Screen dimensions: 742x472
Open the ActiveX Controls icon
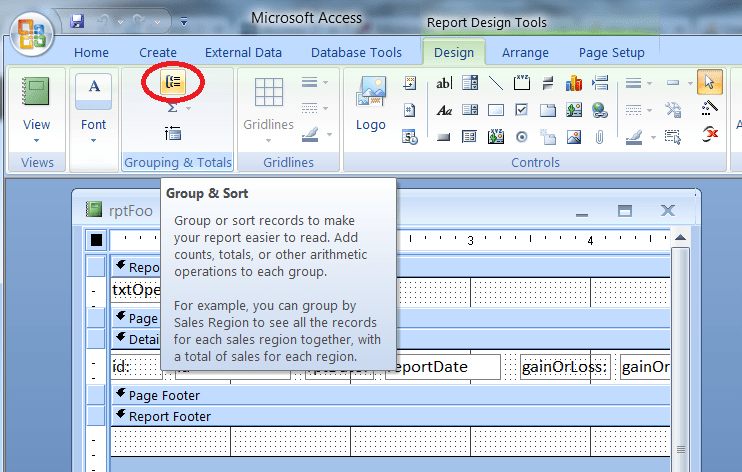pyautogui.click(x=710, y=134)
